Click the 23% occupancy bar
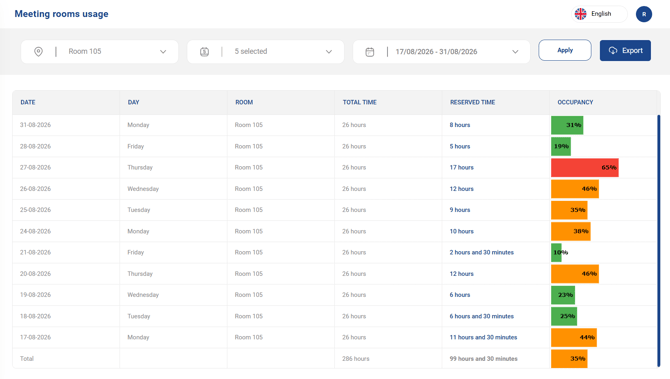670x379 pixels. [x=563, y=295]
